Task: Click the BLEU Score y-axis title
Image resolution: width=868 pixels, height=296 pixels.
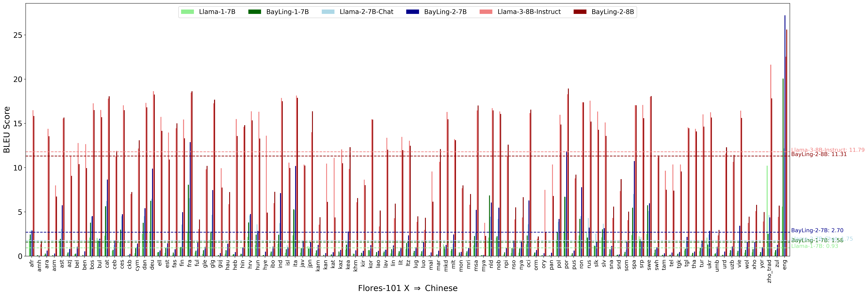Action: [x=7, y=130]
